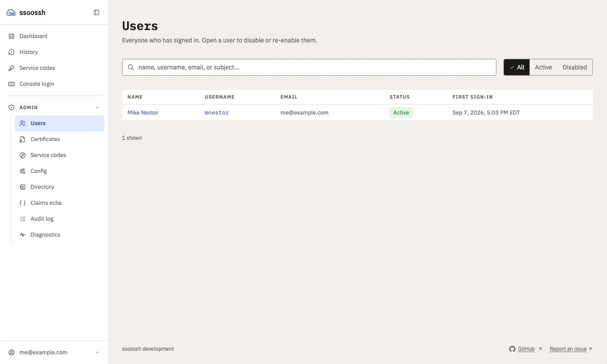Toggle the sidebar collapse icon

96,12
